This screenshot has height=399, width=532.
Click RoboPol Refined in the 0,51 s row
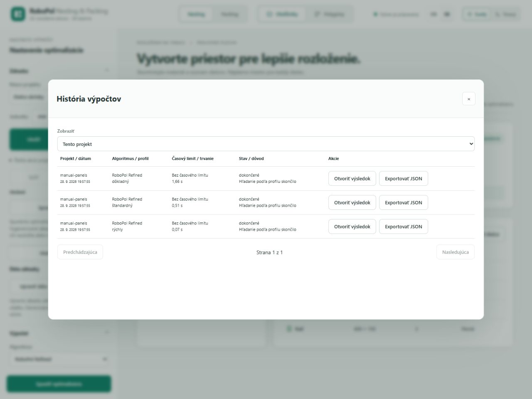click(127, 199)
